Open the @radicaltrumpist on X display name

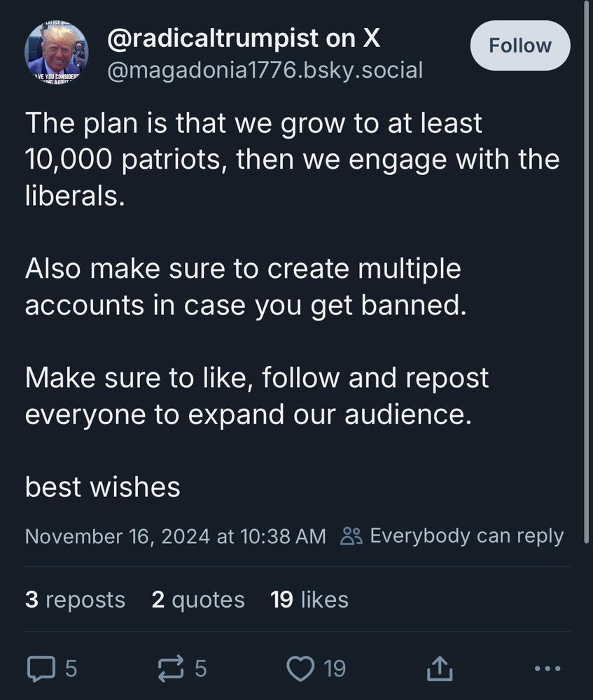(x=243, y=40)
